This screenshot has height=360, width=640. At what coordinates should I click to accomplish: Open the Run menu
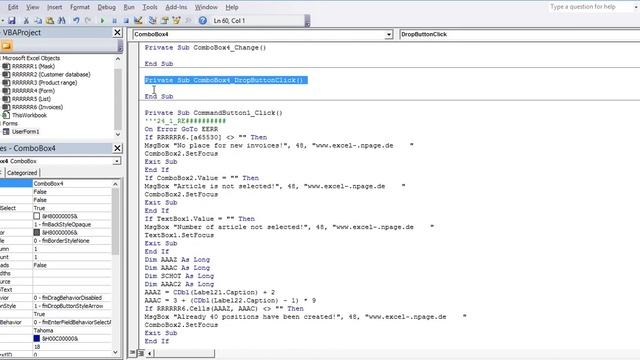[x=129, y=7]
